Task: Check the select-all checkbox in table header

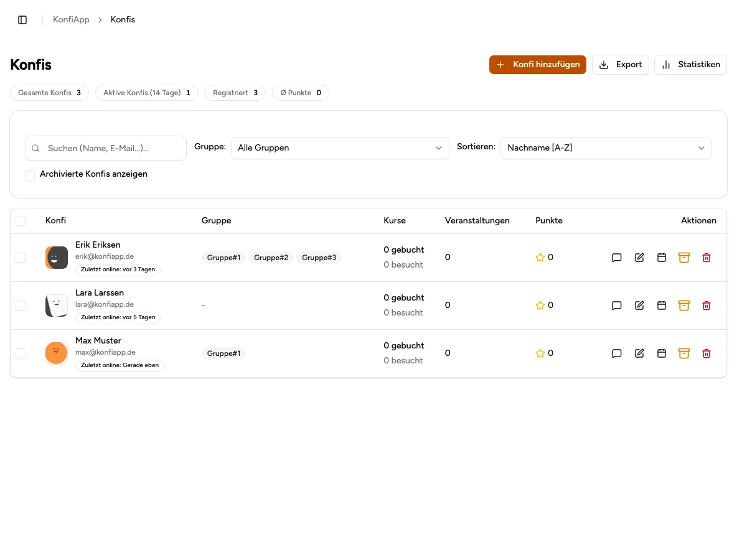Action: coord(21,221)
